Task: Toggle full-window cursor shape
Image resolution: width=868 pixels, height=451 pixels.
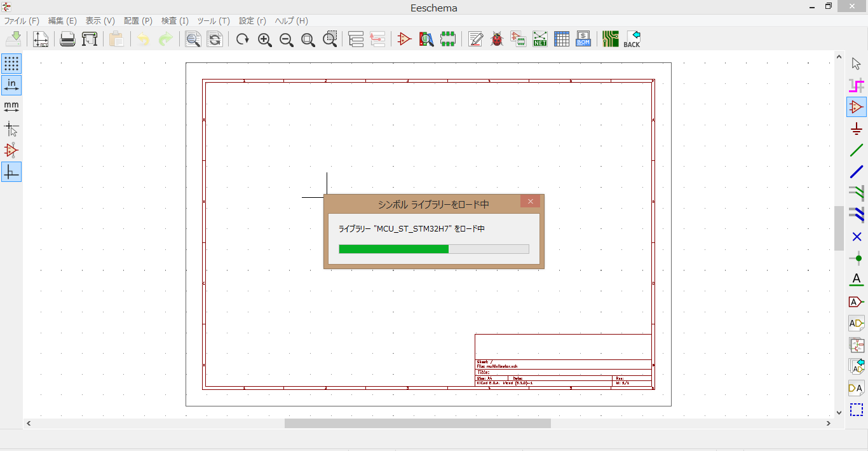Action: pyautogui.click(x=11, y=128)
